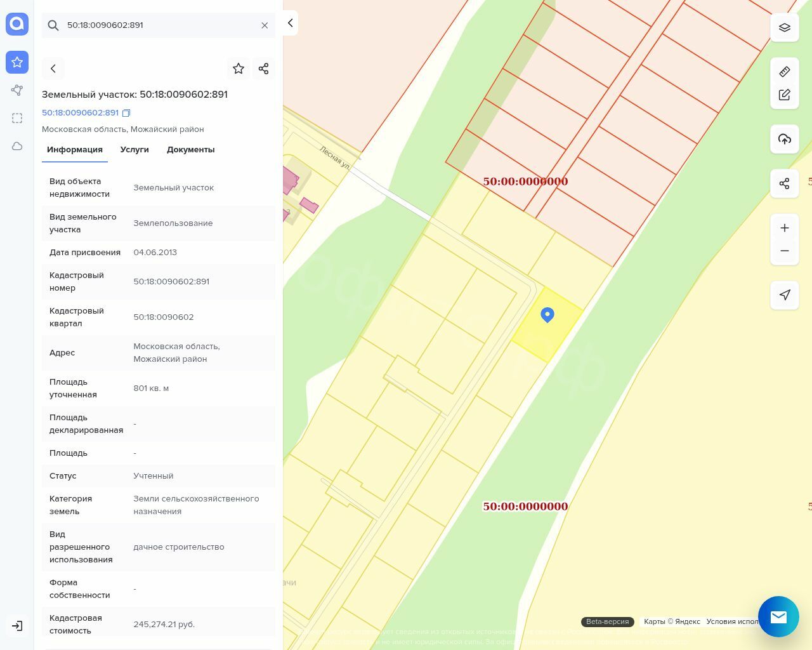The height and width of the screenshot is (650, 812).
Task: Open the map layers panel
Action: click(x=785, y=27)
